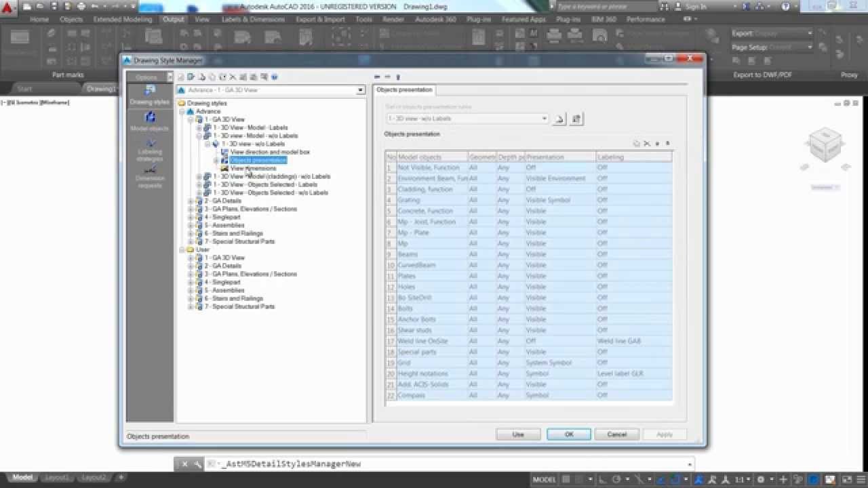
Task: Click the Weld line GAB labeling cell
Action: click(634, 341)
